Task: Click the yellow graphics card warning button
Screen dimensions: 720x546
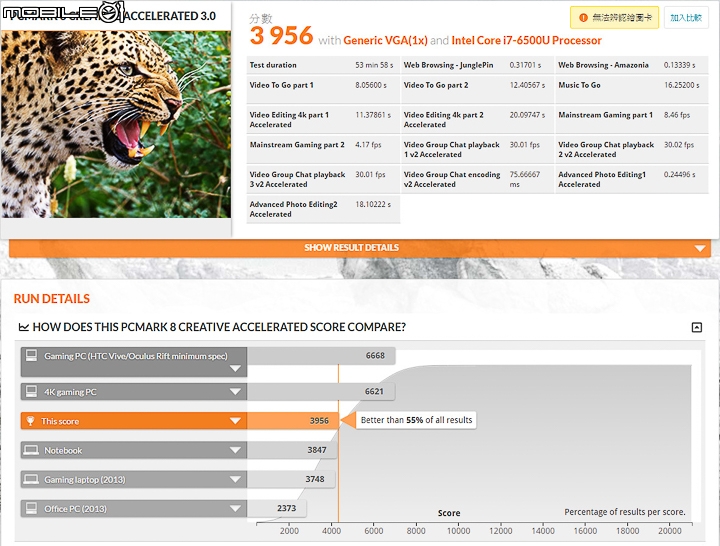Action: (614, 18)
